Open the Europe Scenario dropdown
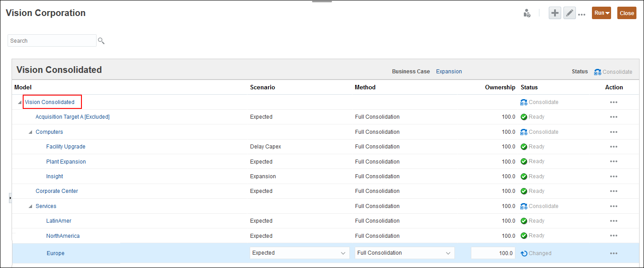 (343, 253)
